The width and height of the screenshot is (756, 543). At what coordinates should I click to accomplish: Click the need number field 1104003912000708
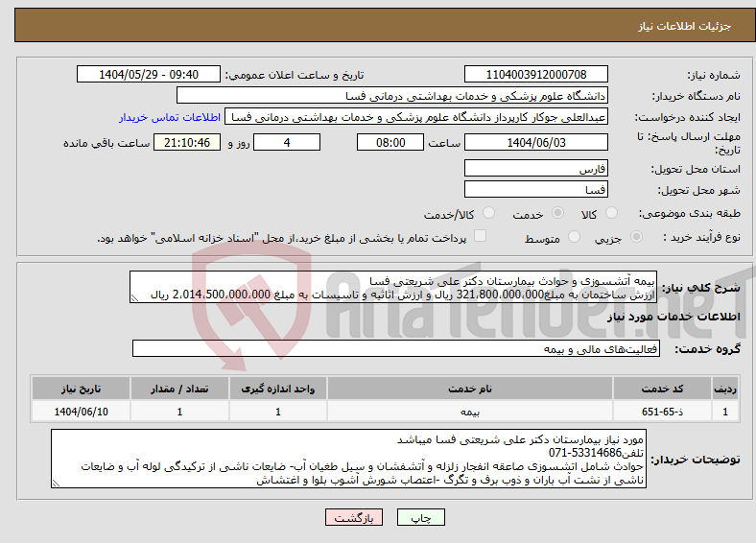tap(536, 74)
